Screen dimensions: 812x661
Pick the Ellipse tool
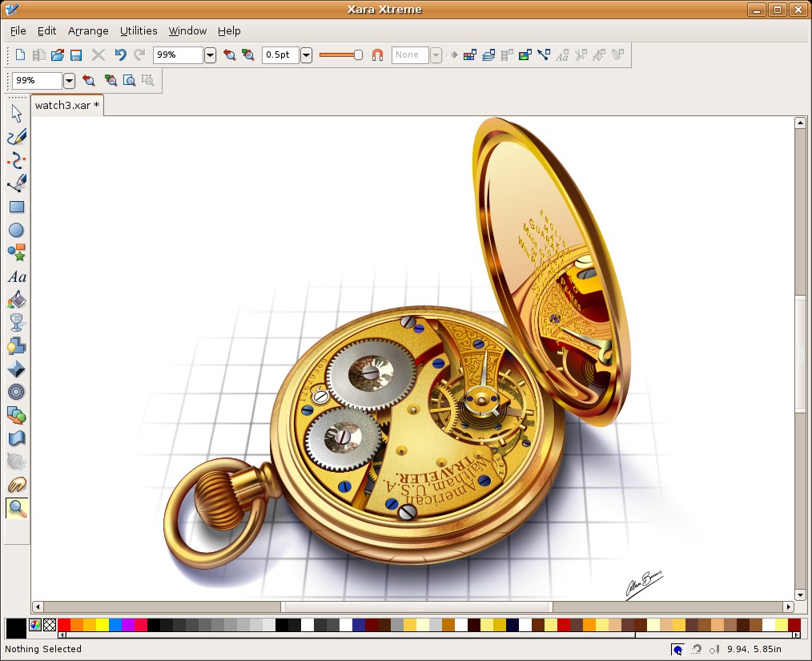click(16, 230)
